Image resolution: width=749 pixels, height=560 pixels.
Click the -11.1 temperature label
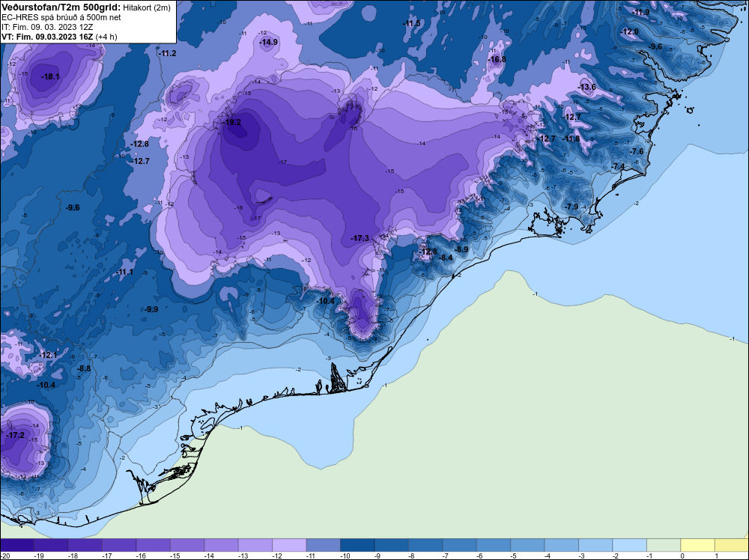click(124, 272)
